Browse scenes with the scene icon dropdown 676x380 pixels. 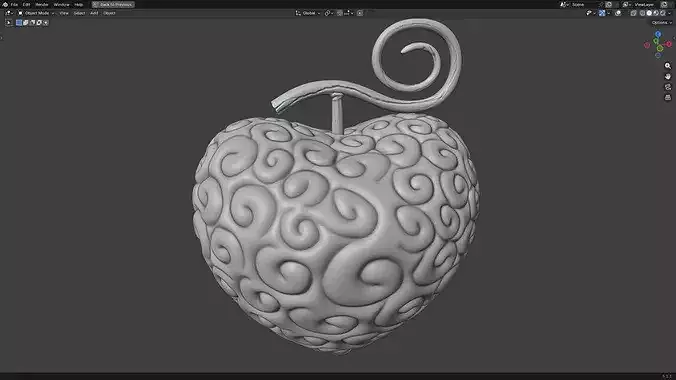(564, 4)
